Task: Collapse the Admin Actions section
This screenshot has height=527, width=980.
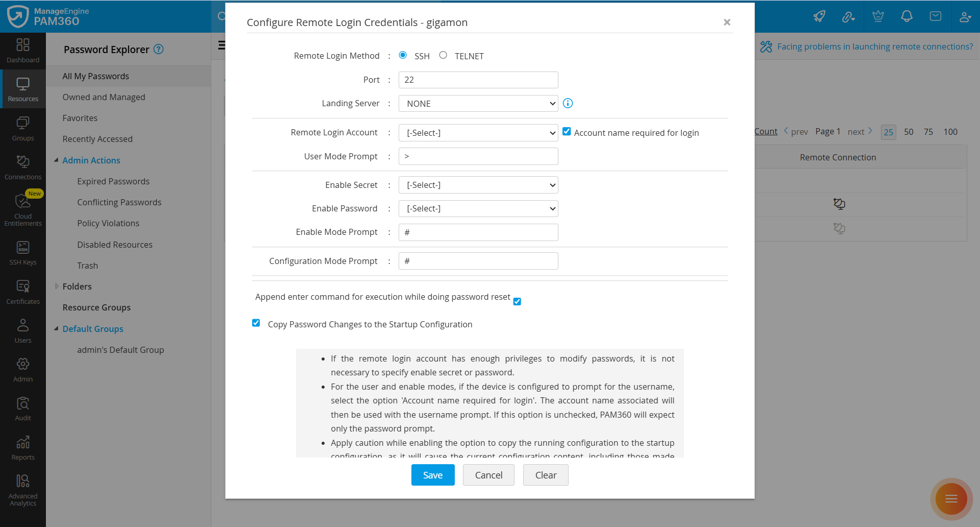Action: click(x=57, y=160)
